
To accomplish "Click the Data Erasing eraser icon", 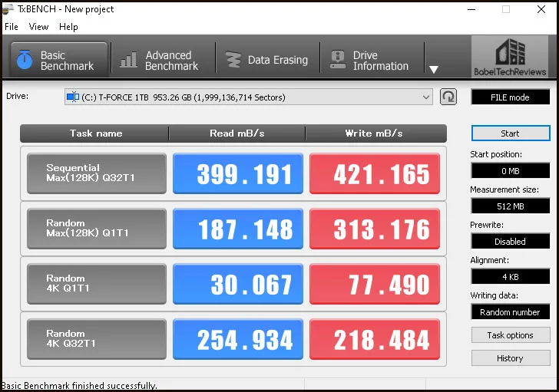I will 233,60.
